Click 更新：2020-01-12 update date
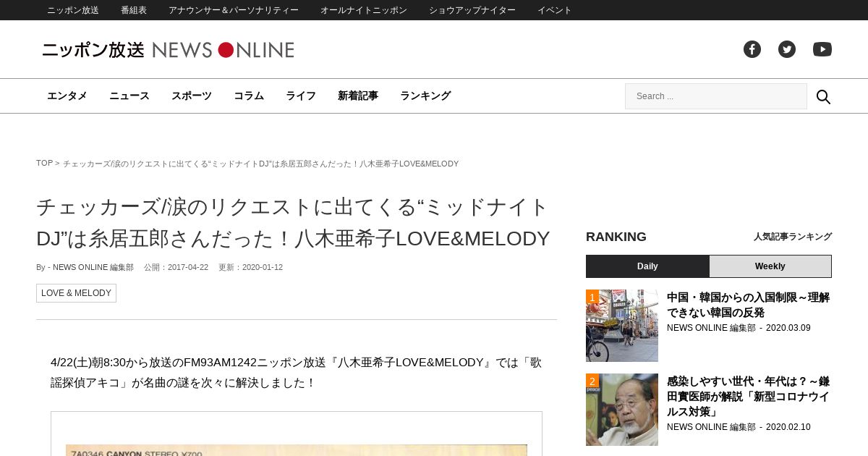Image resolution: width=868 pixels, height=456 pixels. [x=250, y=267]
